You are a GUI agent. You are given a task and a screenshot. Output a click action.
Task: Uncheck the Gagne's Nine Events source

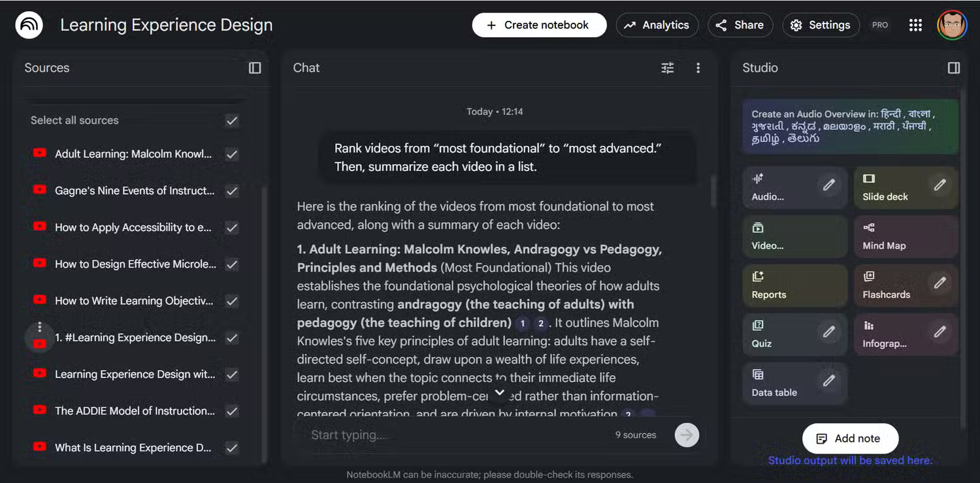pyautogui.click(x=231, y=191)
